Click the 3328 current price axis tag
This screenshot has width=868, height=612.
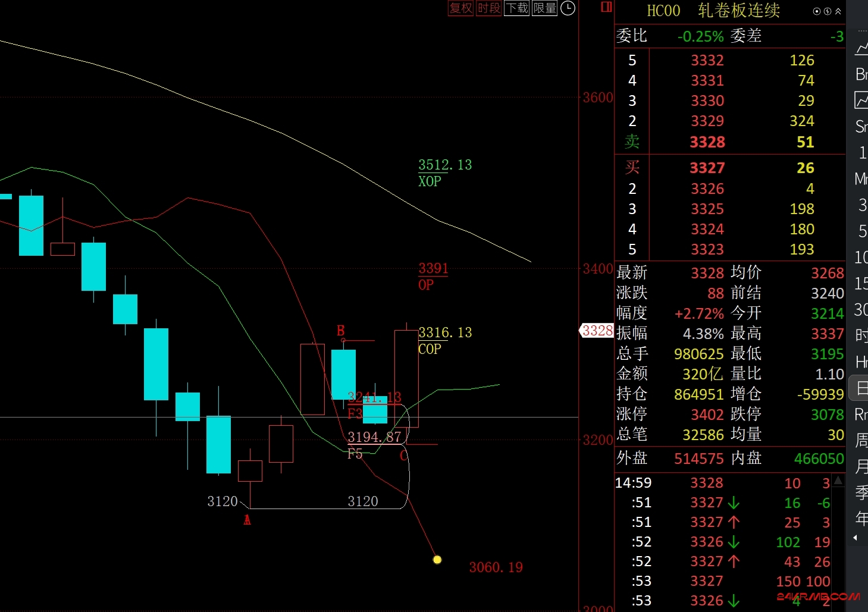597,331
